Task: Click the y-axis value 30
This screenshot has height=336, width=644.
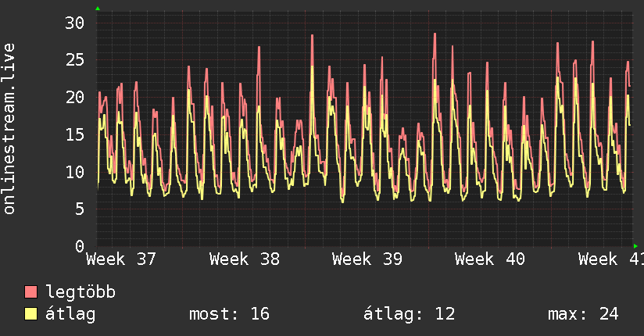Action: tap(75, 23)
